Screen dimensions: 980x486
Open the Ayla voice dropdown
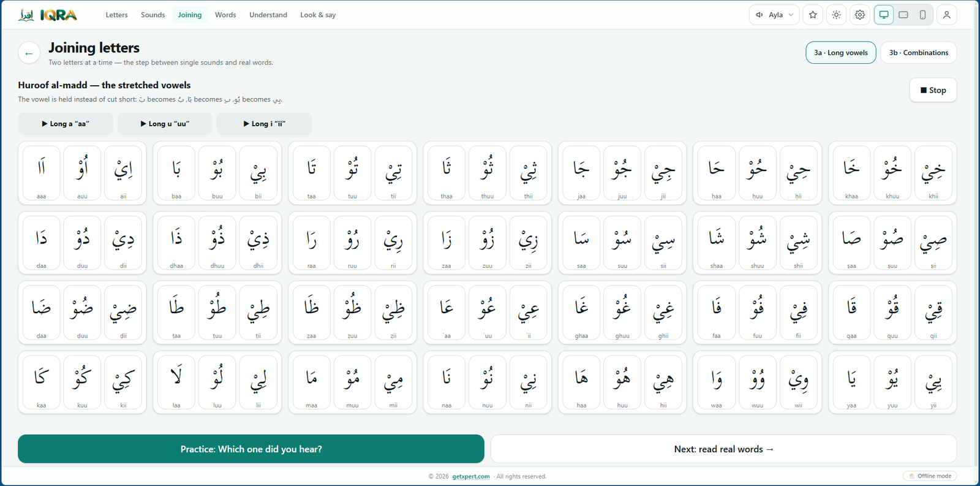click(774, 15)
